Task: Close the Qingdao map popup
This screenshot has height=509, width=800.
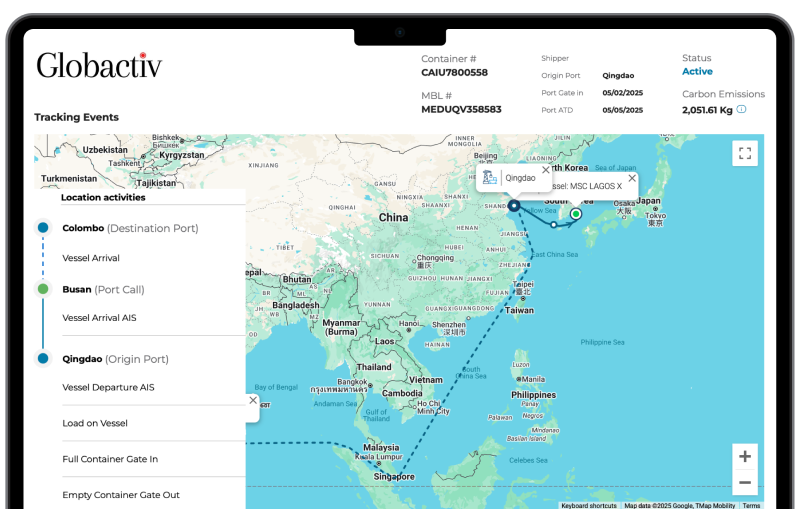Action: 545,170
